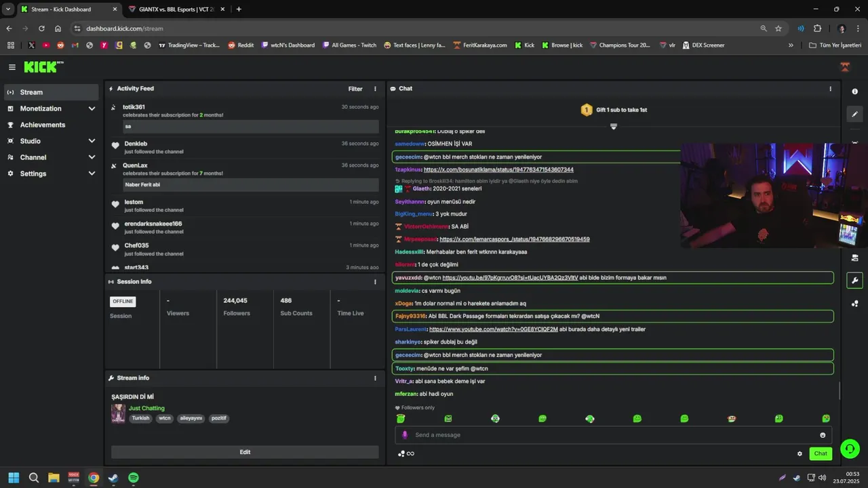Open the profile avatar menu
Screen dimensions: 868x488
pos(845,67)
